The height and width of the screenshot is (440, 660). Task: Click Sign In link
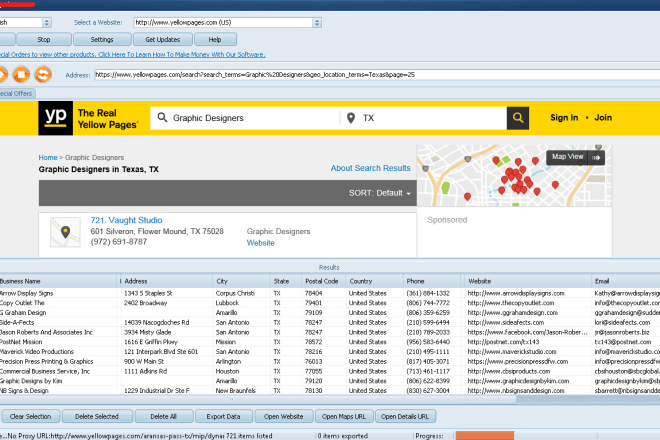[x=564, y=118]
